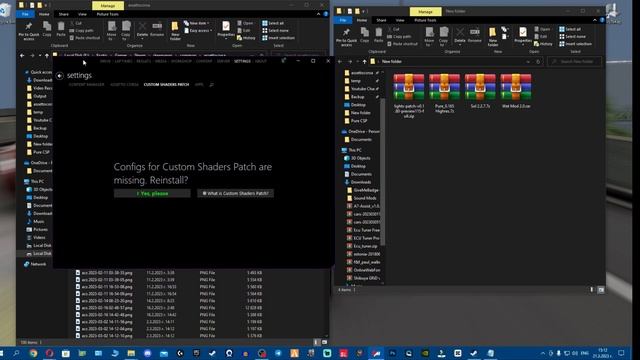Viewport: 640px width, 360px height.
Task: Confirm reinstall with the Yes, please button
Action: click(x=152, y=193)
